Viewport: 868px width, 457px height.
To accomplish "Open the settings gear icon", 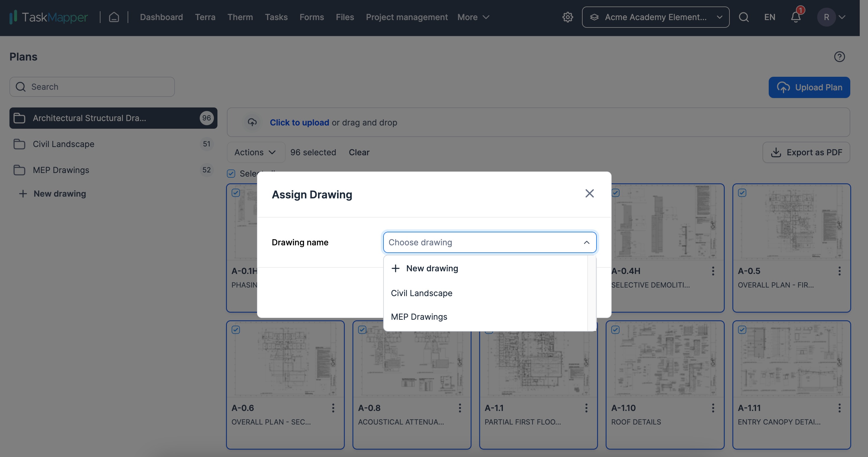I will pyautogui.click(x=568, y=17).
